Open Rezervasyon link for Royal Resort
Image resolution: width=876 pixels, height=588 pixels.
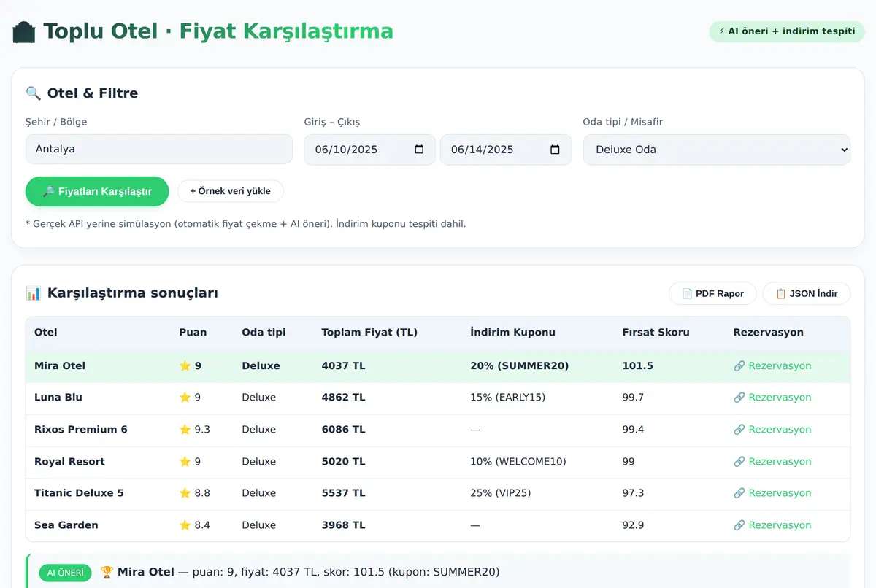pyautogui.click(x=772, y=462)
